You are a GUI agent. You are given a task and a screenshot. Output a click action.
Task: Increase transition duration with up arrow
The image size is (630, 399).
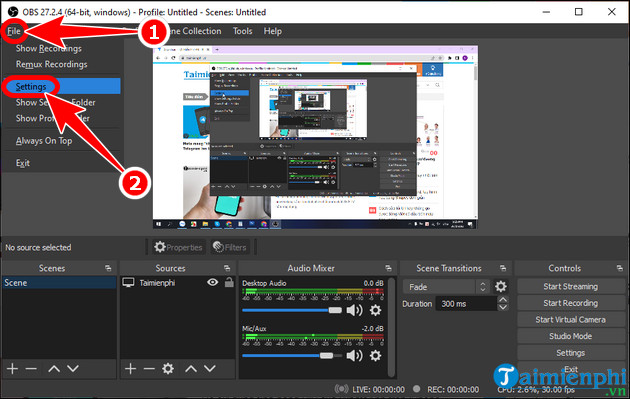click(x=503, y=300)
